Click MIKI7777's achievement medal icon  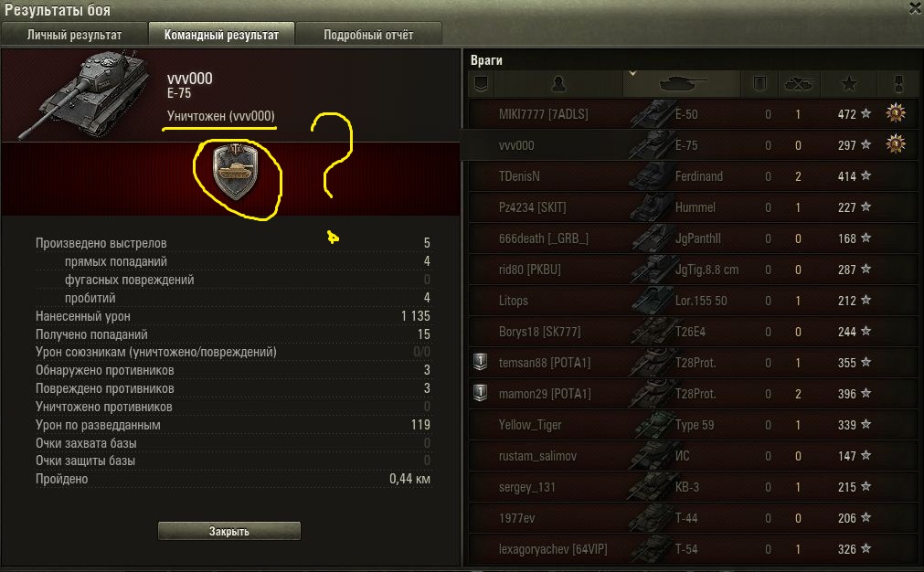[896, 113]
